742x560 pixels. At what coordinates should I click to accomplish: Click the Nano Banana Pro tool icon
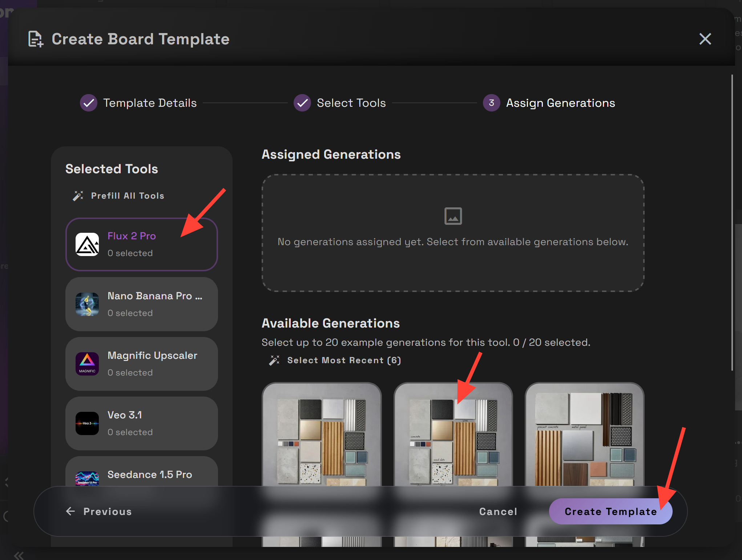(87, 304)
